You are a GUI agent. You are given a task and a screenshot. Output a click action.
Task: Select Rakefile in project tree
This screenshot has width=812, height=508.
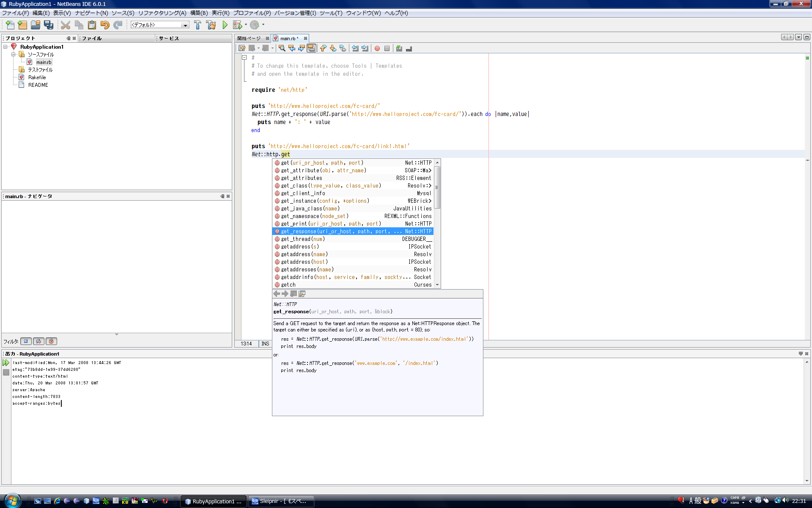coord(37,77)
